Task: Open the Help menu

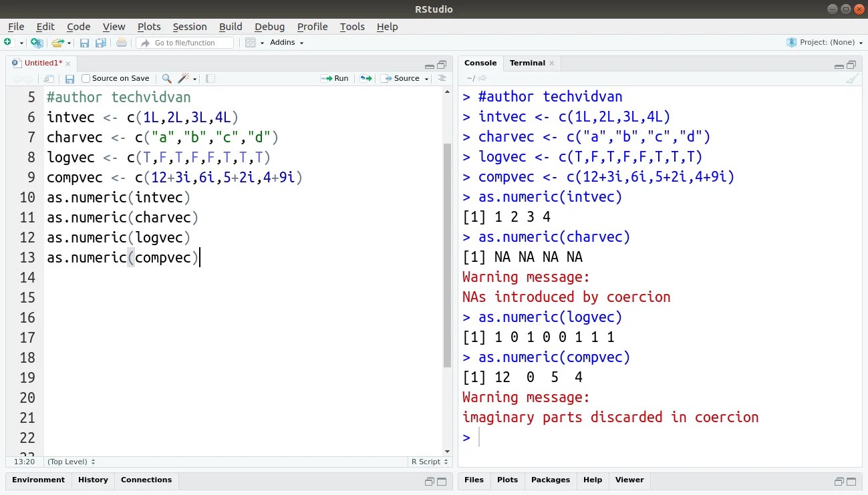Action: coord(387,27)
